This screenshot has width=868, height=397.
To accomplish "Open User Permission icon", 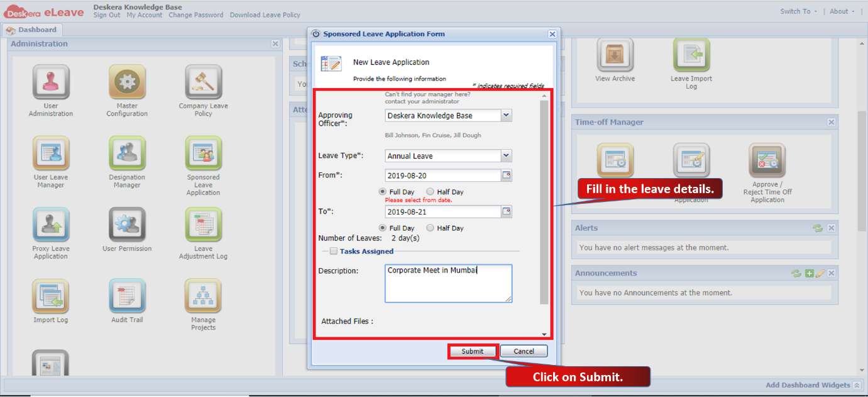I will (127, 225).
